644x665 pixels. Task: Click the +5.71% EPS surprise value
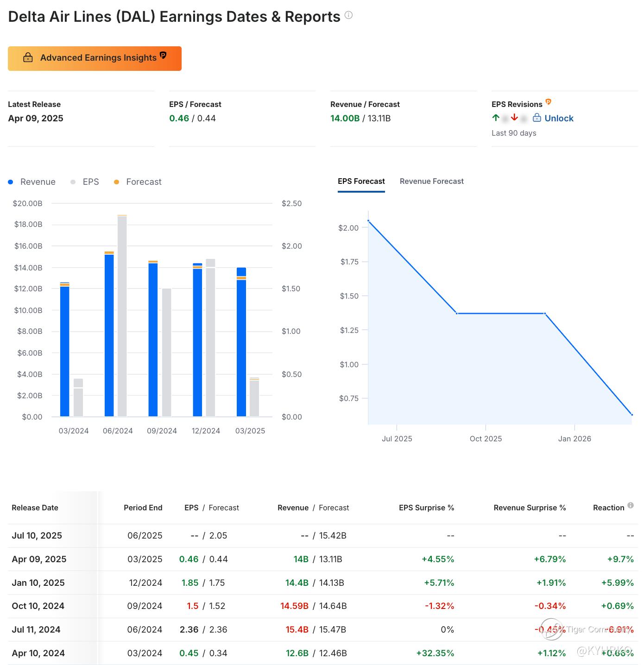(x=439, y=583)
